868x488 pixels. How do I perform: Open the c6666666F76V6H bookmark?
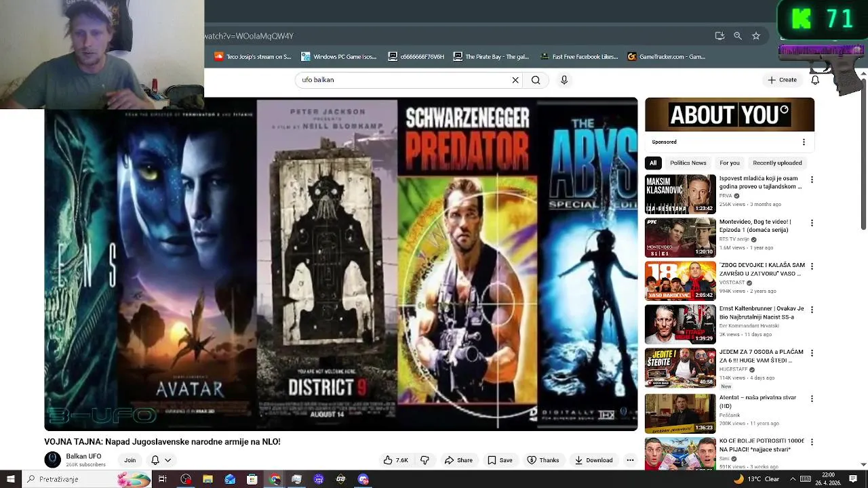[416, 57]
